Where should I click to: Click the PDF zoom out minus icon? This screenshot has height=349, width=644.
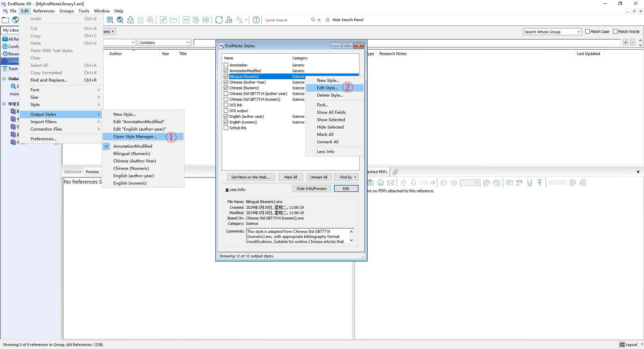click(443, 183)
